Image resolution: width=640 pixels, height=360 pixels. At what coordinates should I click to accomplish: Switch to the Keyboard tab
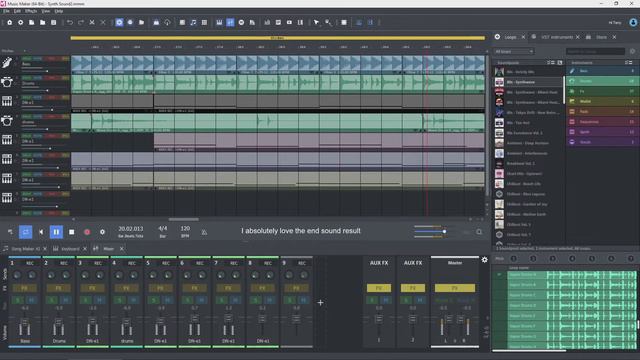point(70,249)
